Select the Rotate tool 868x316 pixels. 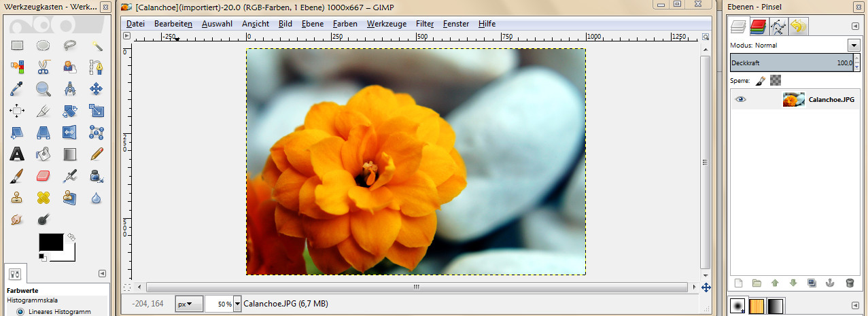coord(70,111)
